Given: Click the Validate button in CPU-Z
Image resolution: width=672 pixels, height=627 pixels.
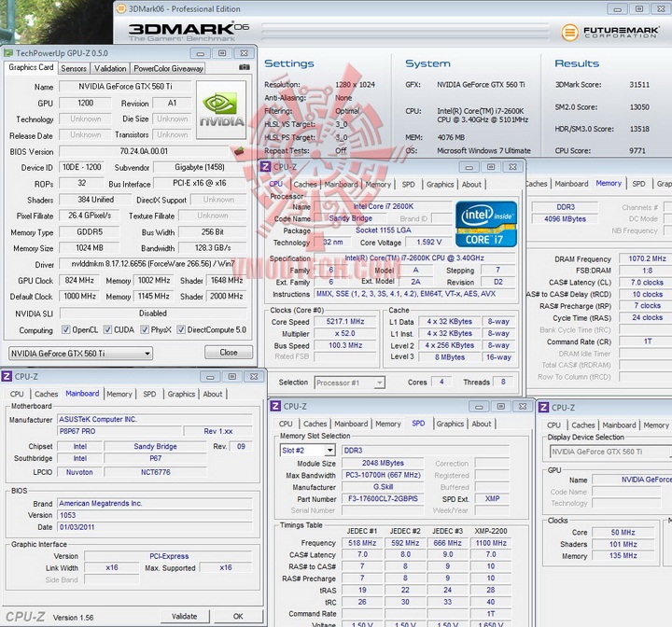Looking at the screenshot, I should coord(184,617).
